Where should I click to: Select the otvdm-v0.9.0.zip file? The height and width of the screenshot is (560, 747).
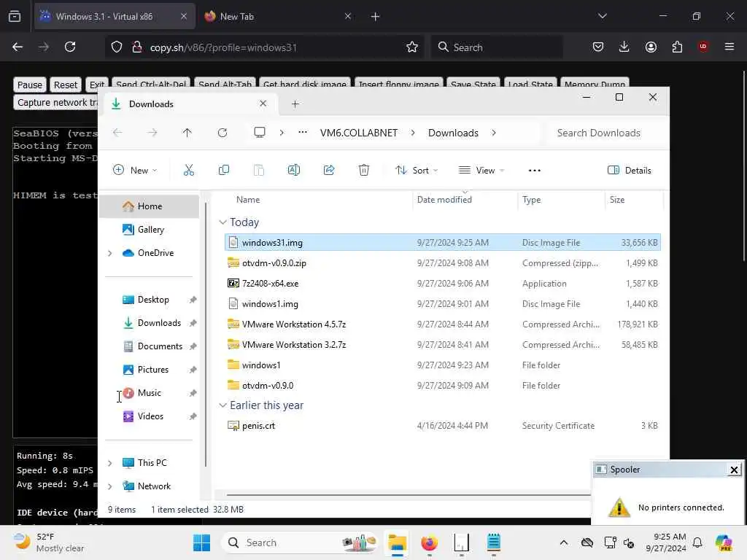tap(442, 262)
